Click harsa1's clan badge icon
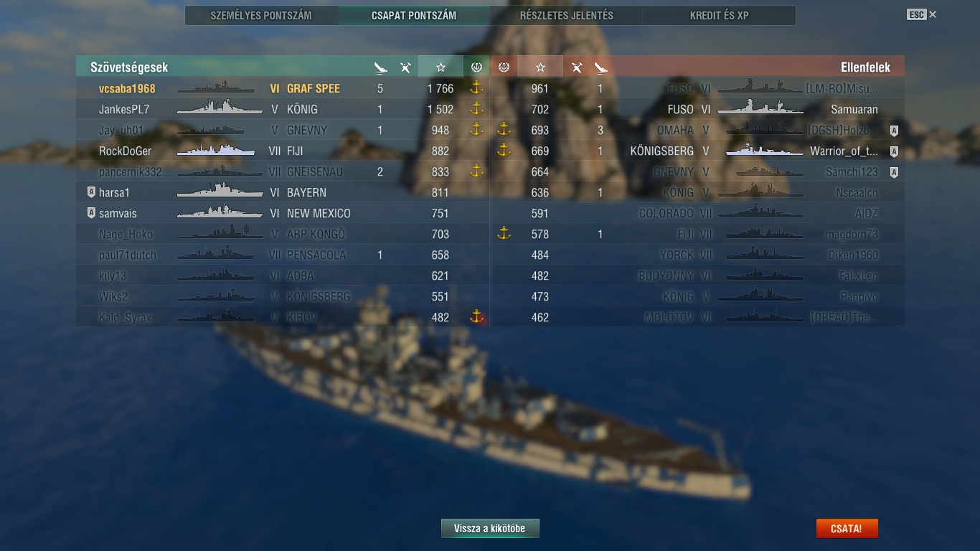 [91, 192]
